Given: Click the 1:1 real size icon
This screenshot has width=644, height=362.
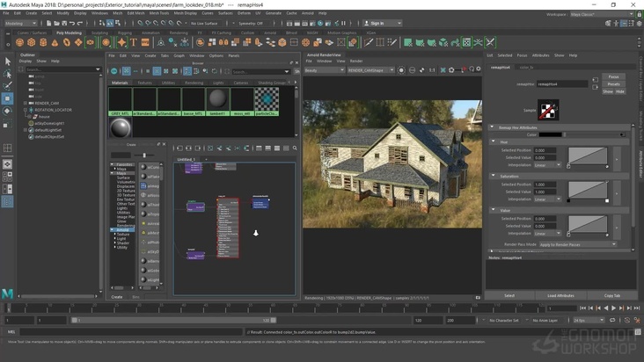Looking at the screenshot, I should click(x=432, y=70).
